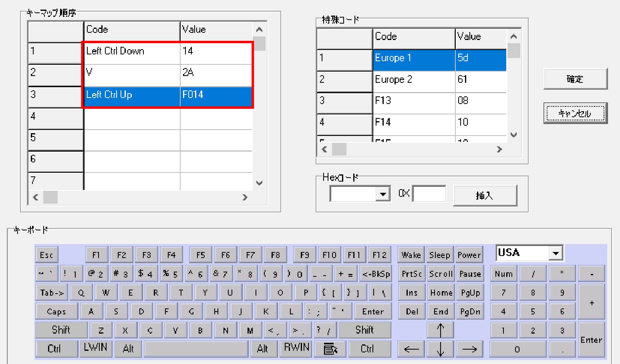The width and height of the screenshot is (620, 364).
Task: Click the left arrow key on the virtual keyboard
Action: tap(411, 349)
